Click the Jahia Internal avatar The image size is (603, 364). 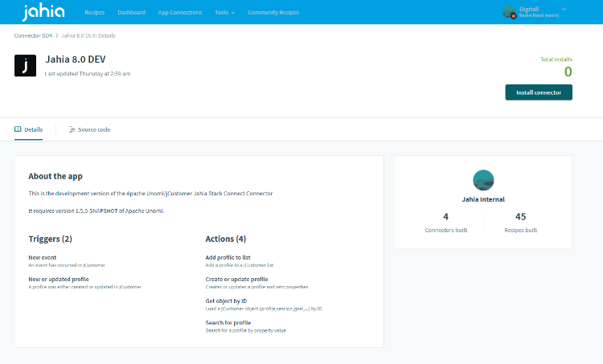[483, 180]
